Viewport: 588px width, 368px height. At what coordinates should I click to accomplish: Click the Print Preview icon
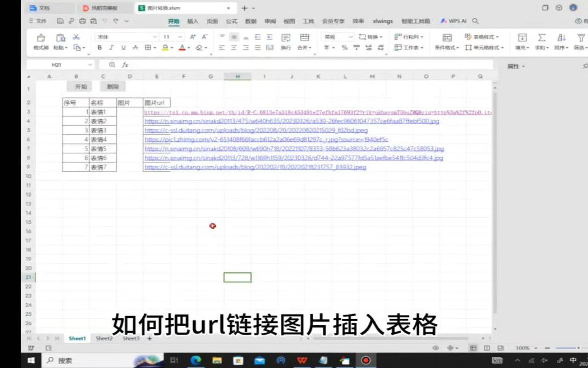coord(94,21)
